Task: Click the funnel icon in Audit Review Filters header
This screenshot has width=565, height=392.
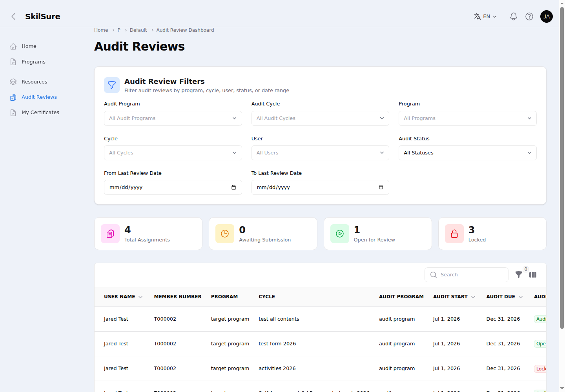Action: 112,85
